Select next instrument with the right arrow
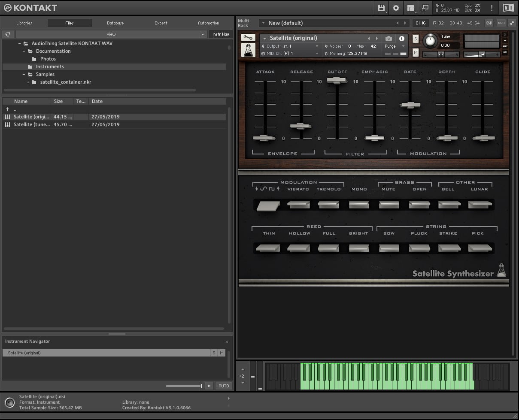The image size is (519, 420). (x=377, y=38)
